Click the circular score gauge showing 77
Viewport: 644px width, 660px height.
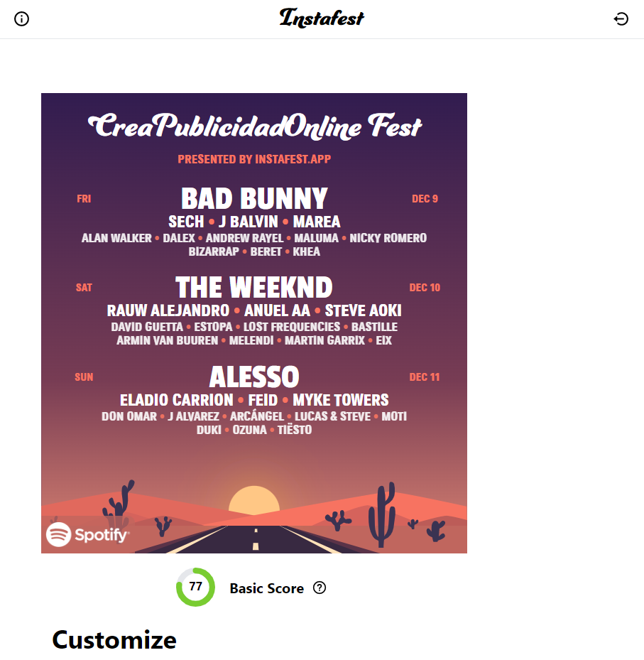pyautogui.click(x=195, y=588)
